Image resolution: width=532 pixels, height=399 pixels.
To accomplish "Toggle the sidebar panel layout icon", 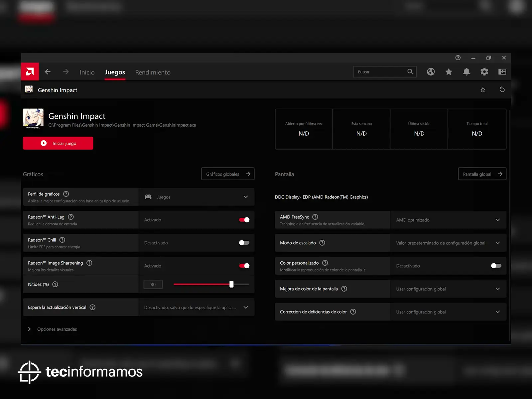I will [x=502, y=72].
